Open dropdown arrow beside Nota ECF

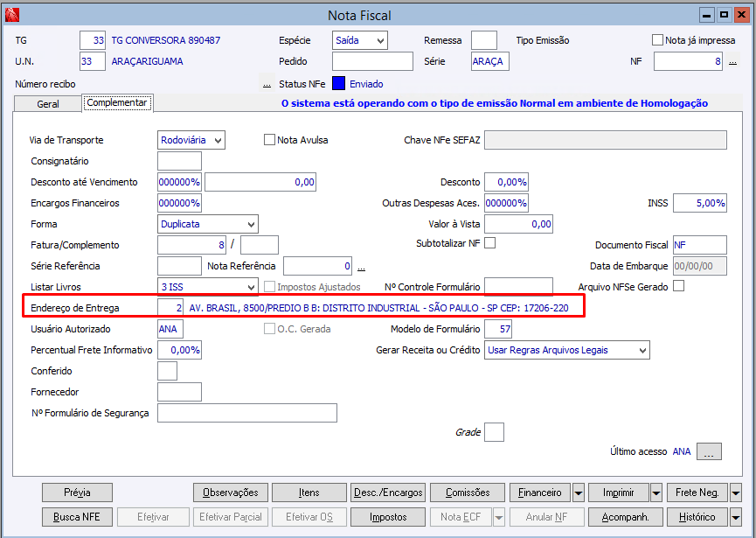pyautogui.click(x=499, y=518)
